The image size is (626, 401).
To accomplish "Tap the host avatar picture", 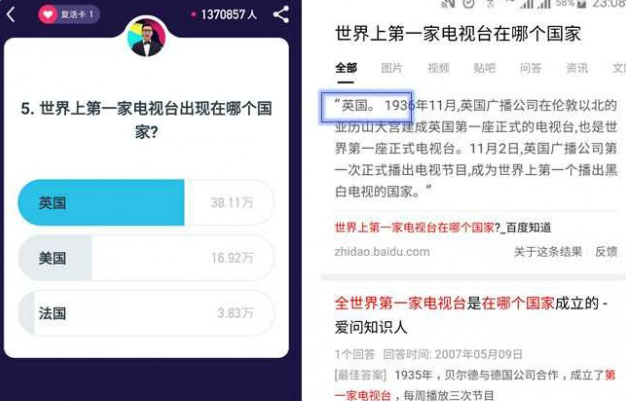I will [146, 37].
